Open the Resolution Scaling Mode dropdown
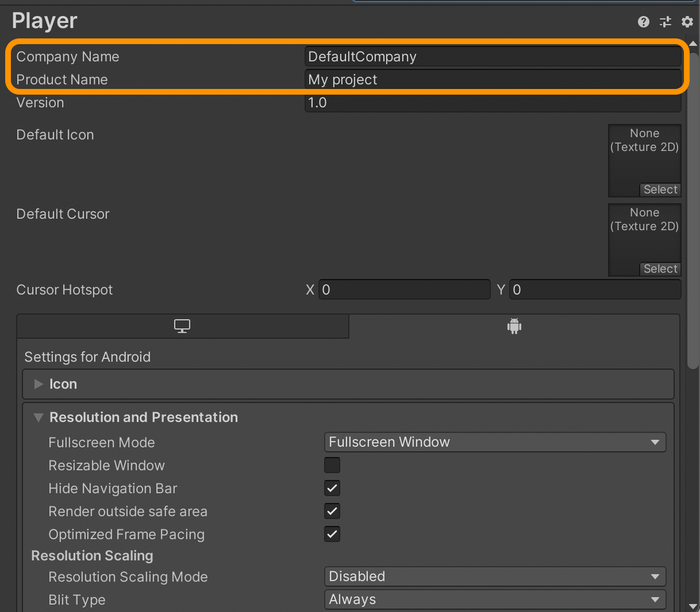The height and width of the screenshot is (612, 700). tap(495, 576)
